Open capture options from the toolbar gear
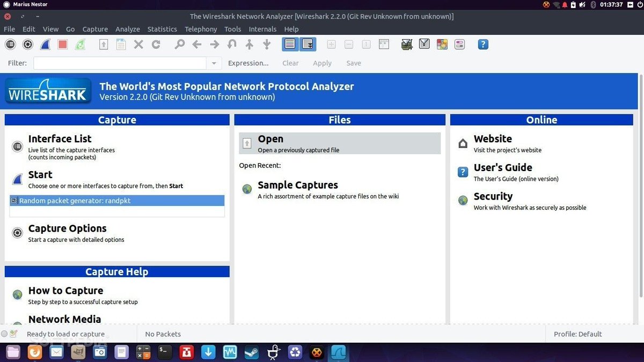The image size is (644, 362). (x=28, y=45)
